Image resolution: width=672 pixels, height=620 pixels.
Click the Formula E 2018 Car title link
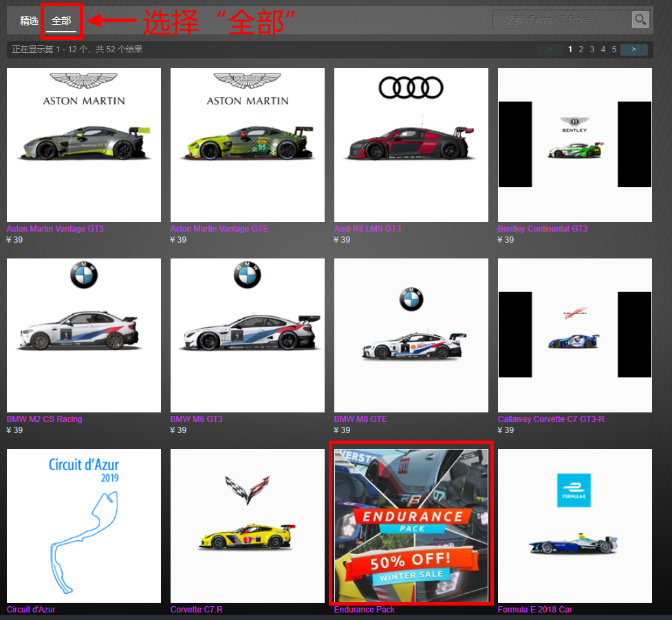click(x=535, y=609)
